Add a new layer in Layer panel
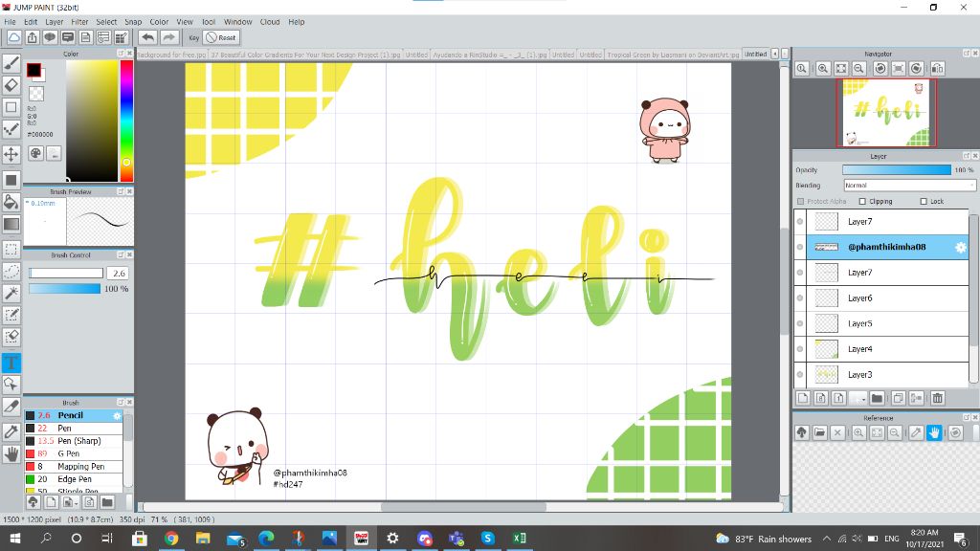Viewport: 980px width, 551px height. click(x=803, y=398)
